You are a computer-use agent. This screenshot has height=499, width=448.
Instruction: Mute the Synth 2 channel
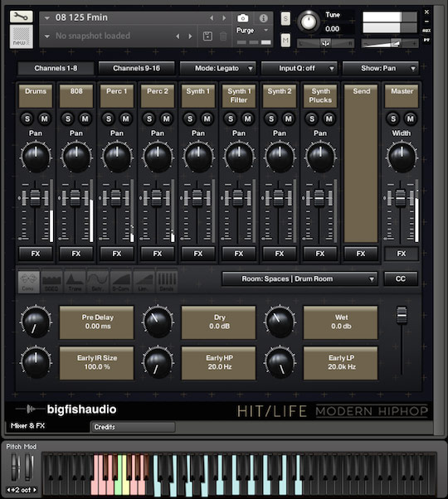[x=289, y=119]
